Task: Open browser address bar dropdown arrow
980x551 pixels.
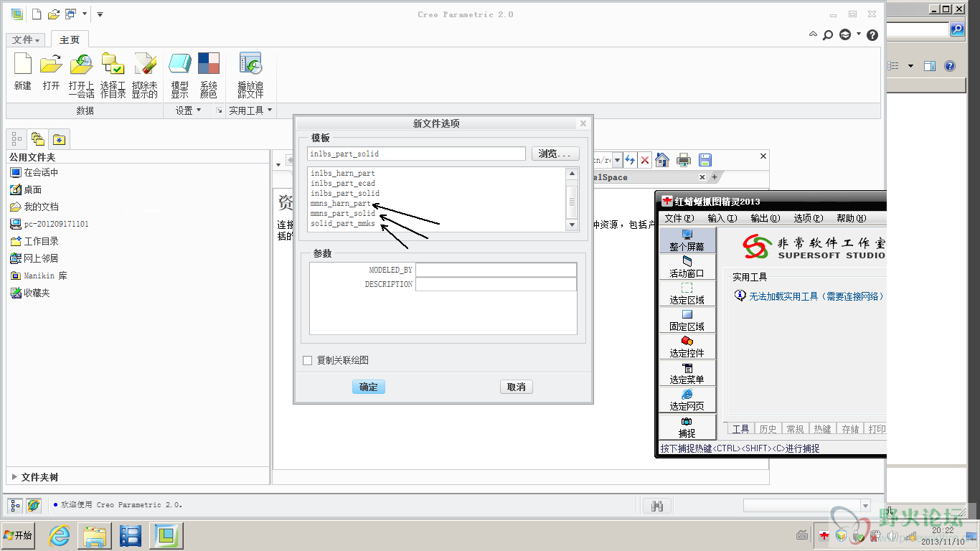Action: click(617, 160)
